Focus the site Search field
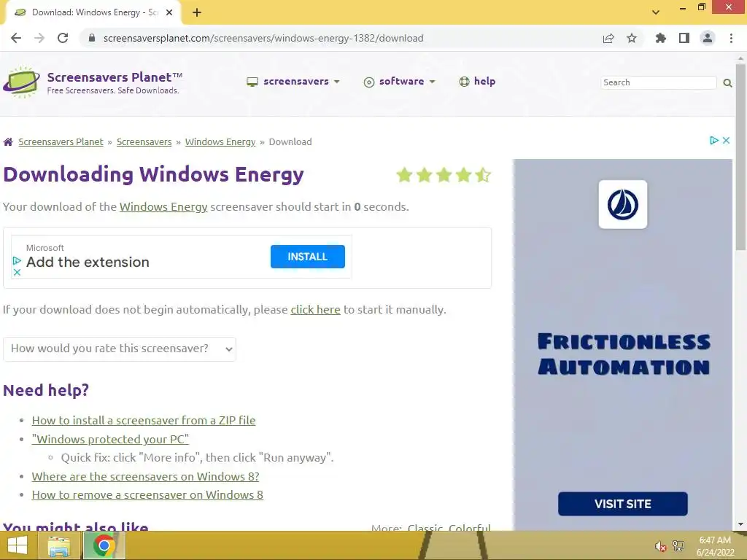Viewport: 747px width, 560px height. click(x=659, y=82)
